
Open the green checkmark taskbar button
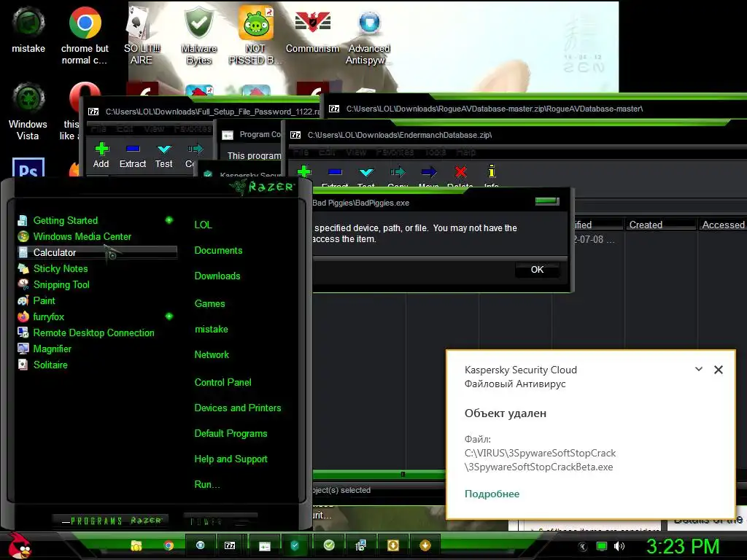tap(329, 545)
